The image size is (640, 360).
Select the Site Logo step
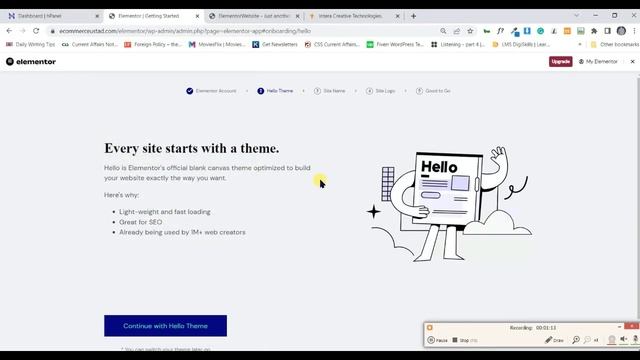click(x=380, y=91)
